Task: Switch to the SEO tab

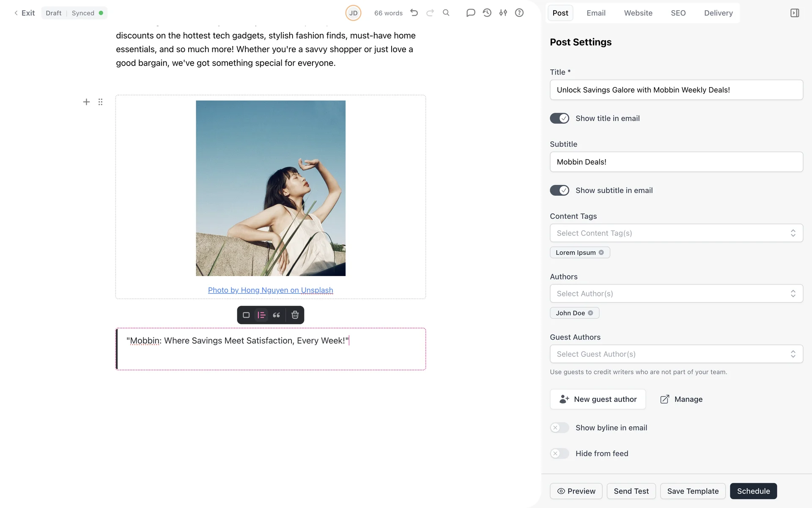Action: [x=678, y=13]
